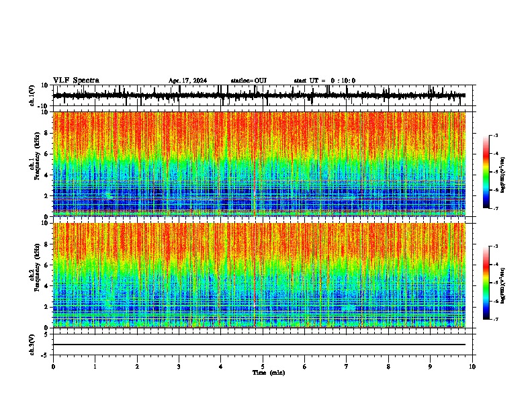Click the time axis tick label "1"
This screenshot has height=411, width=532.
coord(95,367)
